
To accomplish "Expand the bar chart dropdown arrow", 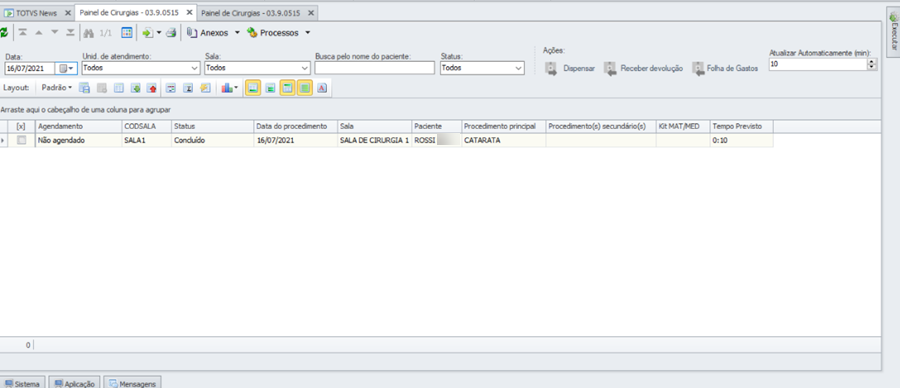I will tap(236, 88).
